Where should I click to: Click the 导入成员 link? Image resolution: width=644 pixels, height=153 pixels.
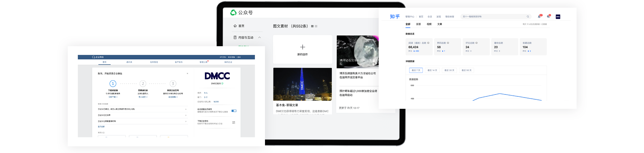(143, 97)
